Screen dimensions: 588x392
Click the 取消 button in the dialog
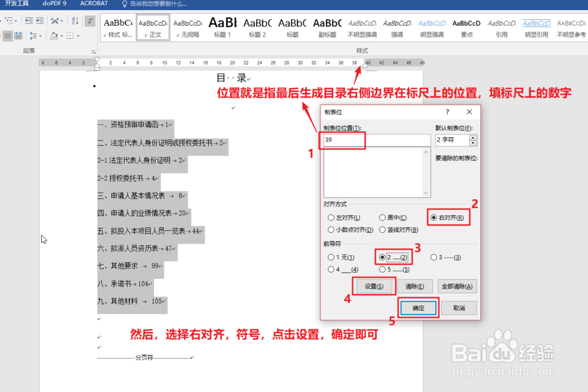point(459,308)
